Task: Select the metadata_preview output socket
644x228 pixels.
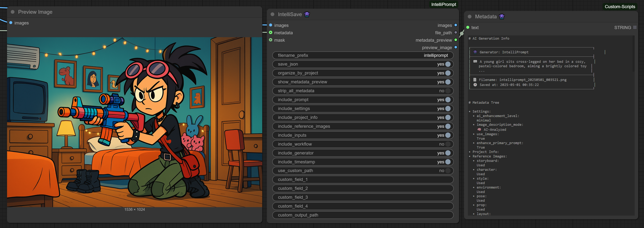Action: coord(455,40)
